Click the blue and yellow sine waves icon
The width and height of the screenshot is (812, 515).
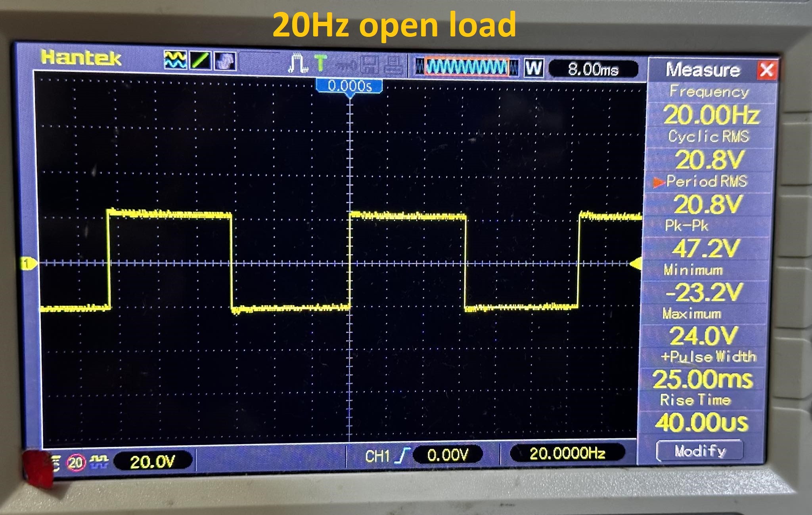175,60
